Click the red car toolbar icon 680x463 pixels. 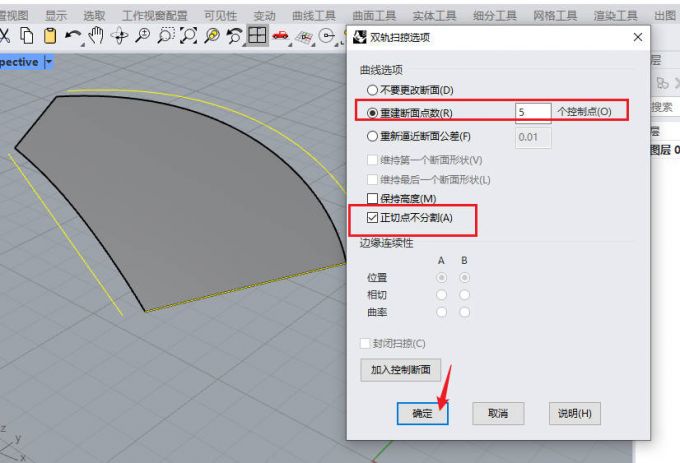tap(280, 36)
